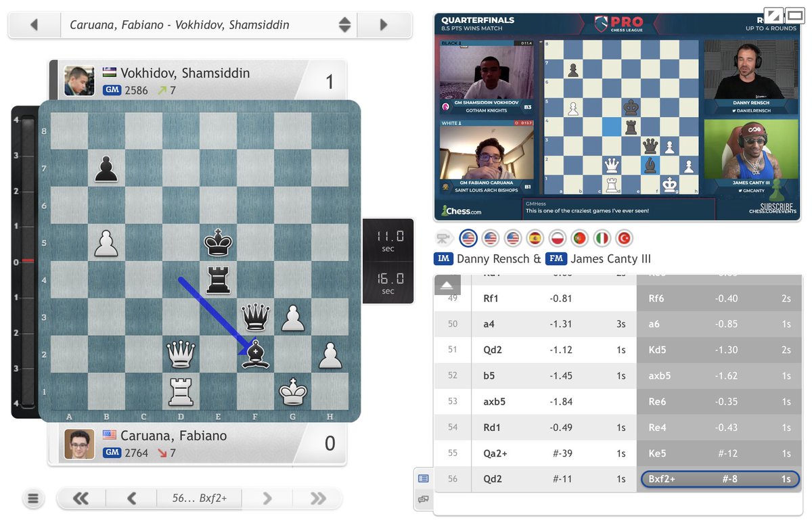812x529 pixels.
Task: Click the GM badge next to 2586
Action: point(112,90)
